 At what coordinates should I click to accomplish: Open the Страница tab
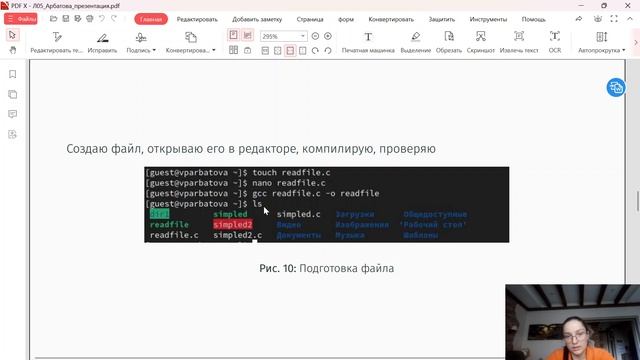(310, 19)
